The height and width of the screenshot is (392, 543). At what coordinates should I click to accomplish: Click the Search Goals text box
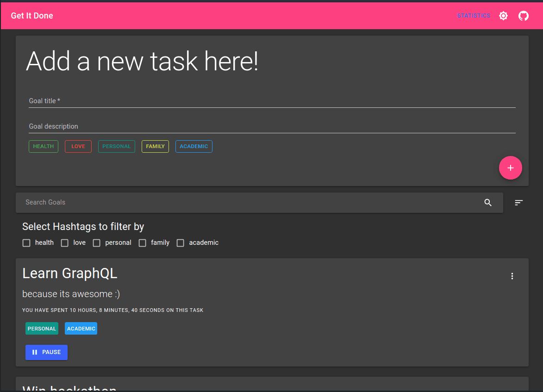[250, 203]
